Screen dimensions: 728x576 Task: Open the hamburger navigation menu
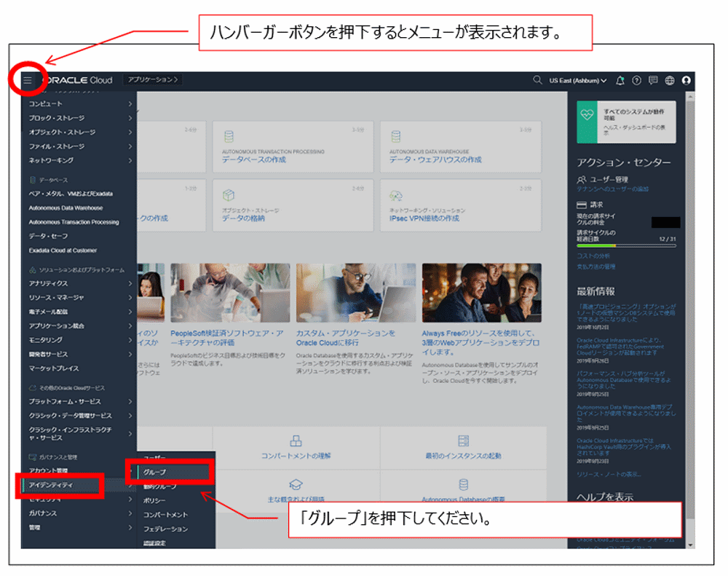27,80
